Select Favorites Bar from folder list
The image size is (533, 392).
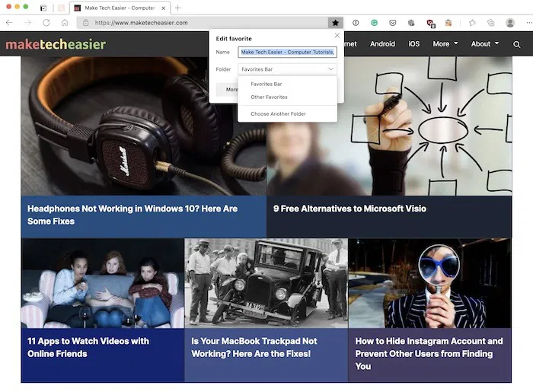point(266,84)
